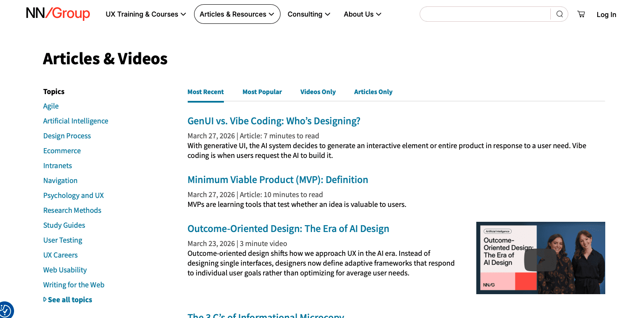This screenshot has height=318, width=644.
Task: Click the NN/Group logo
Action: [x=58, y=14]
